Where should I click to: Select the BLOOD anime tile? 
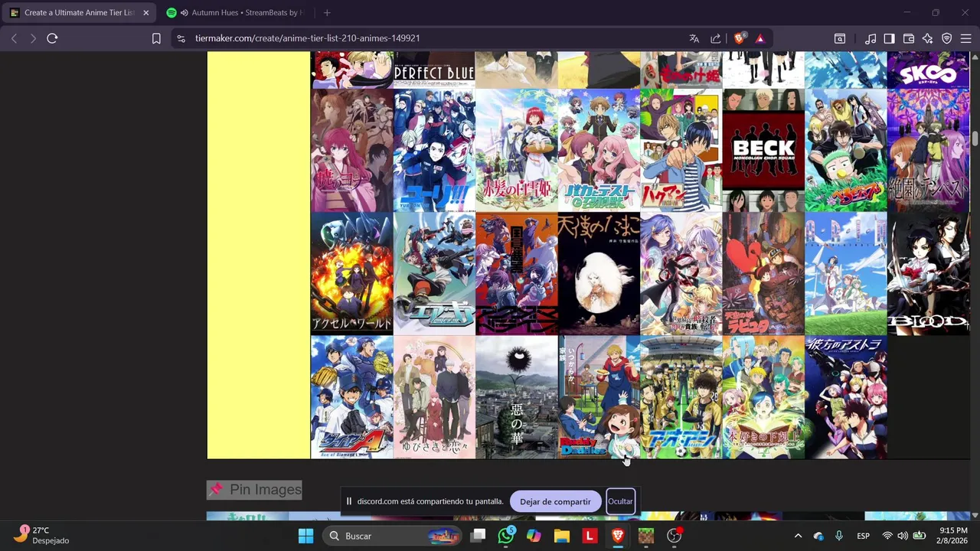(x=928, y=274)
